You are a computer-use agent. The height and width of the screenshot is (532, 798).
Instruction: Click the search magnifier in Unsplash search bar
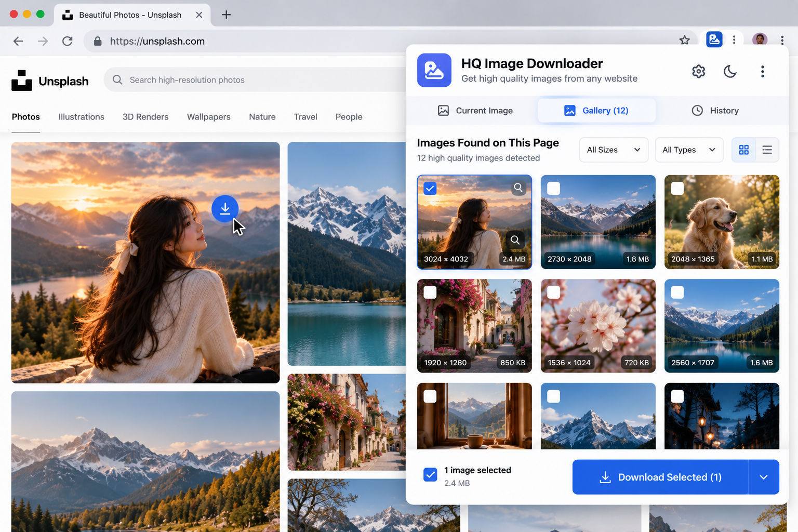117,79
